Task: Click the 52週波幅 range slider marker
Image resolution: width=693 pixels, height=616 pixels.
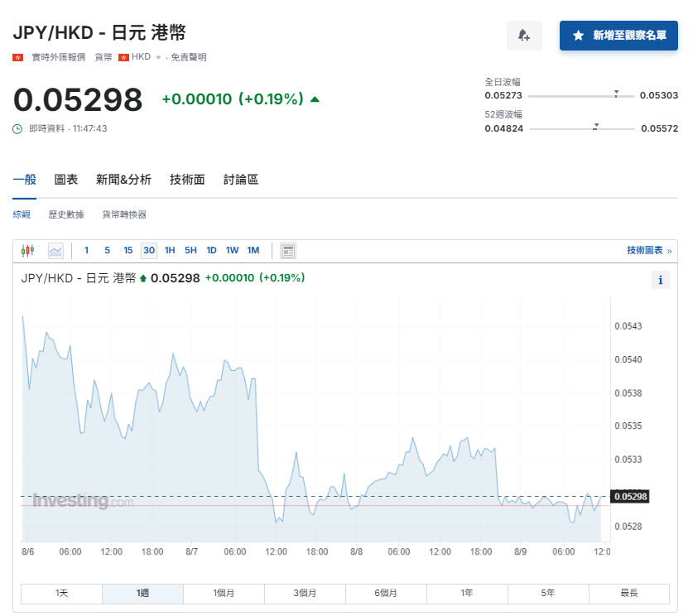Action: (x=594, y=128)
